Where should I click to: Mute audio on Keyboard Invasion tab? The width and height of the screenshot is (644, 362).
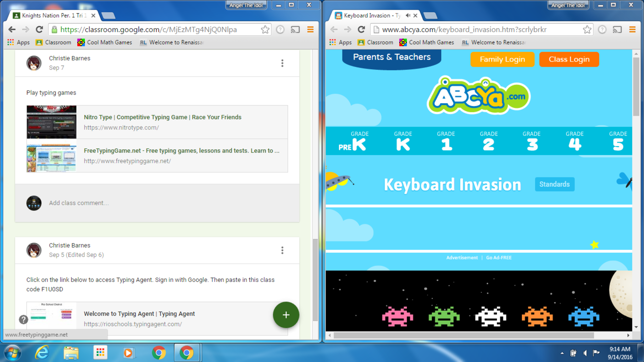tap(408, 15)
